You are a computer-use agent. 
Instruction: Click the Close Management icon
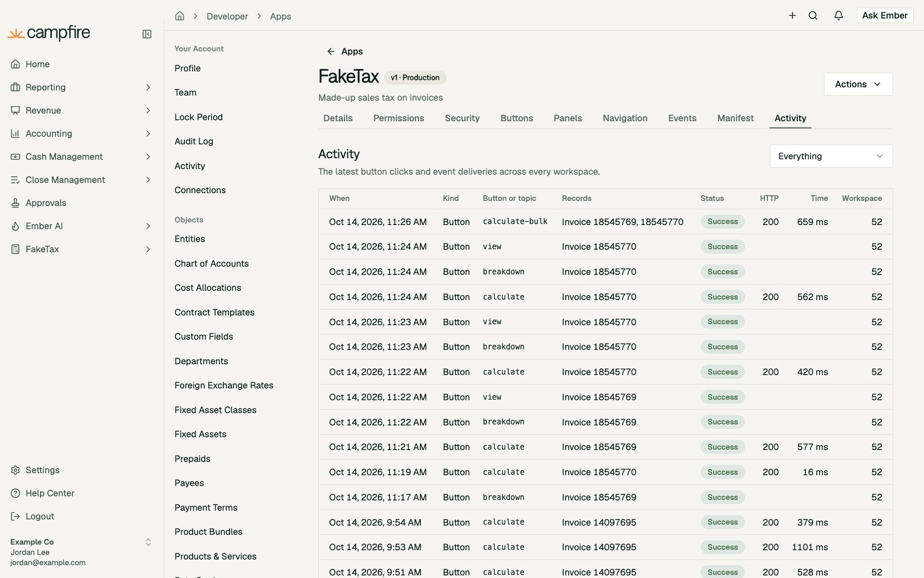coord(15,180)
